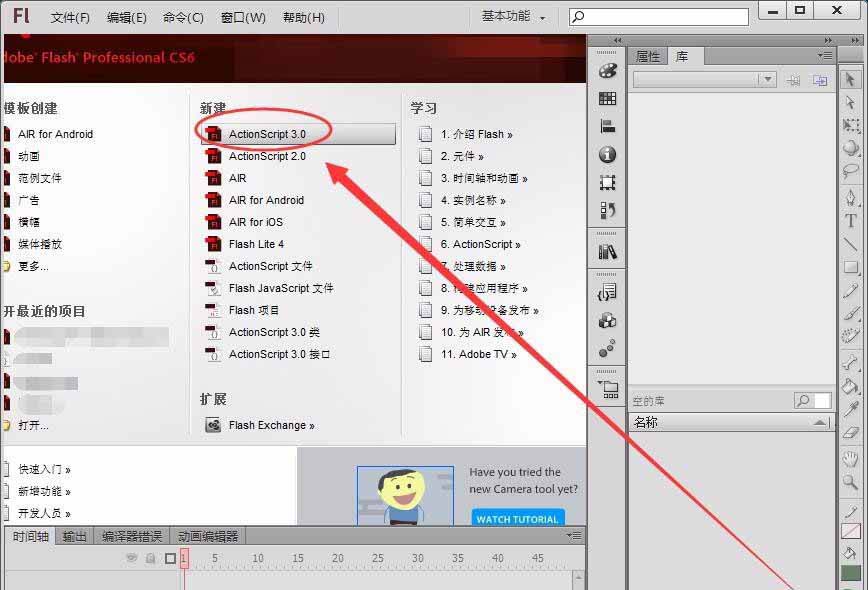This screenshot has width=868, height=590.
Task: Switch to the 输出 tab
Action: coord(74,536)
